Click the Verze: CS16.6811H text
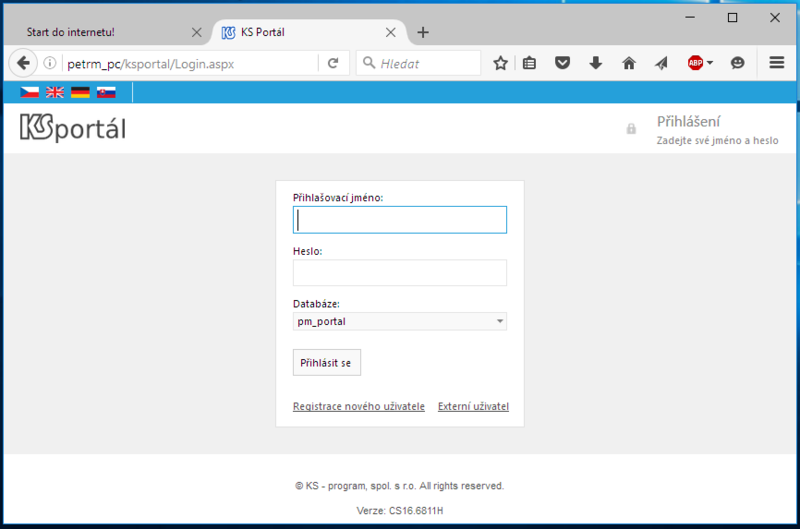Image resolution: width=800 pixels, height=529 pixels. (x=399, y=511)
